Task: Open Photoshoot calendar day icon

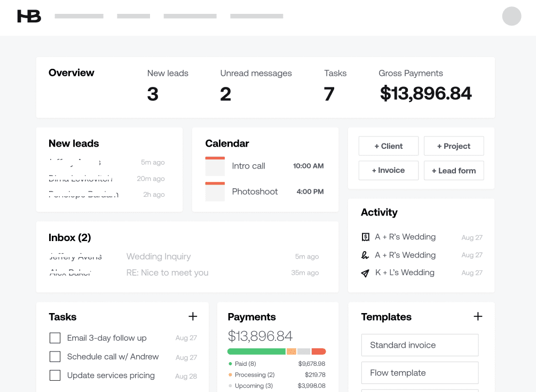Action: [215, 191]
